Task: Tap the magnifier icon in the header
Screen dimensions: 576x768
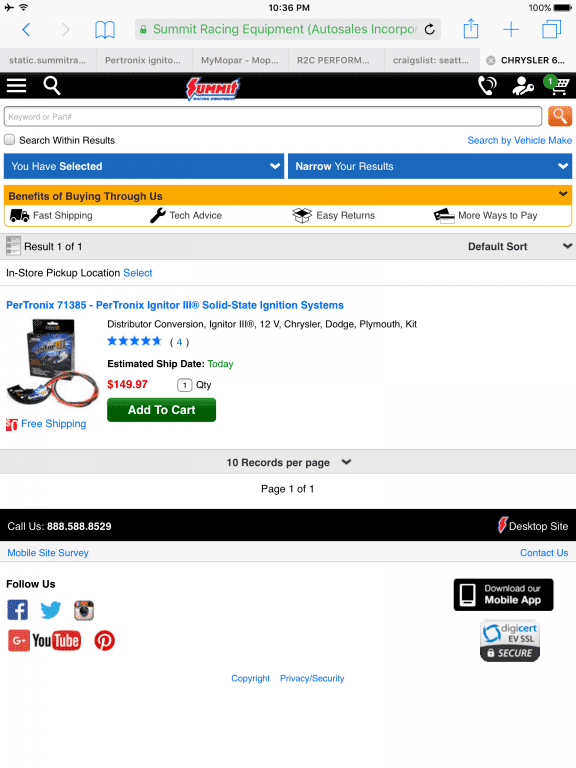Action: [51, 86]
